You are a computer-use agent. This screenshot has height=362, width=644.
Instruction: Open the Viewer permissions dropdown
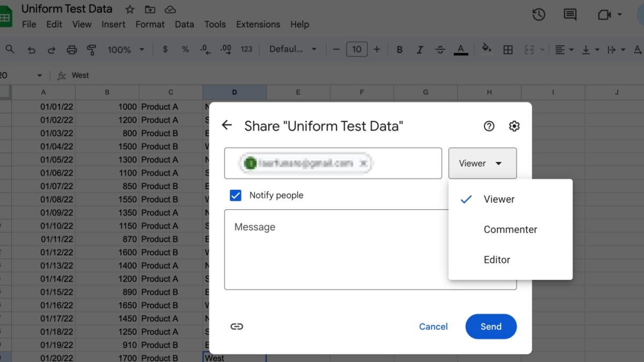coord(482,163)
